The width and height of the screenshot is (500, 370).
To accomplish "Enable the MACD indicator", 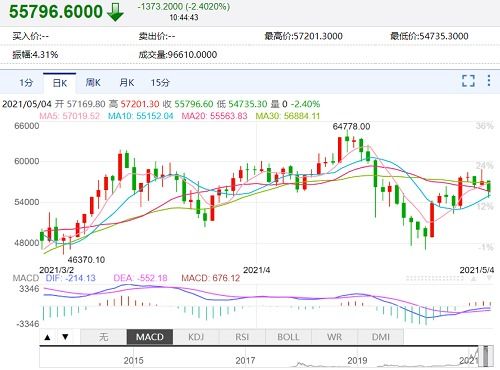I will click(x=150, y=337).
